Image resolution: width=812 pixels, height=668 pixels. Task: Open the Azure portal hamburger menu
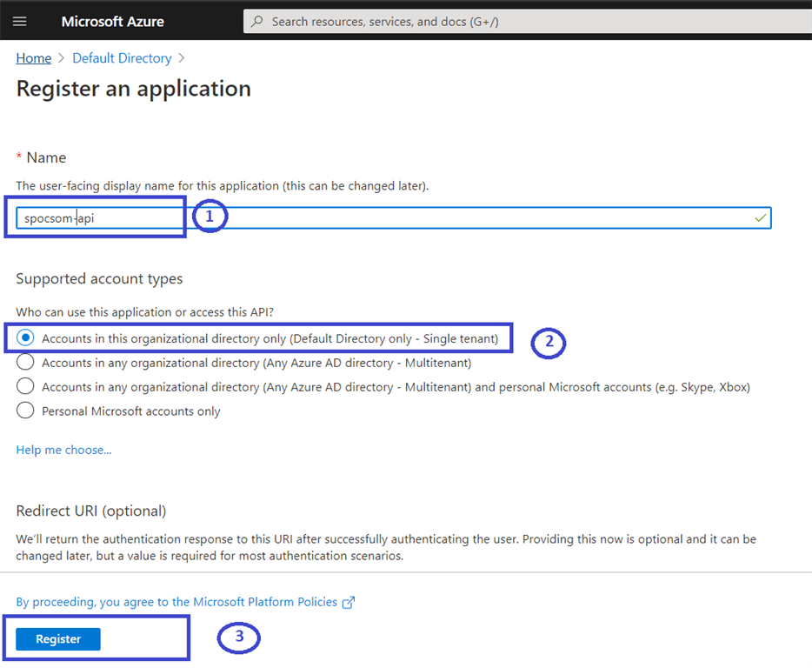pos(19,21)
